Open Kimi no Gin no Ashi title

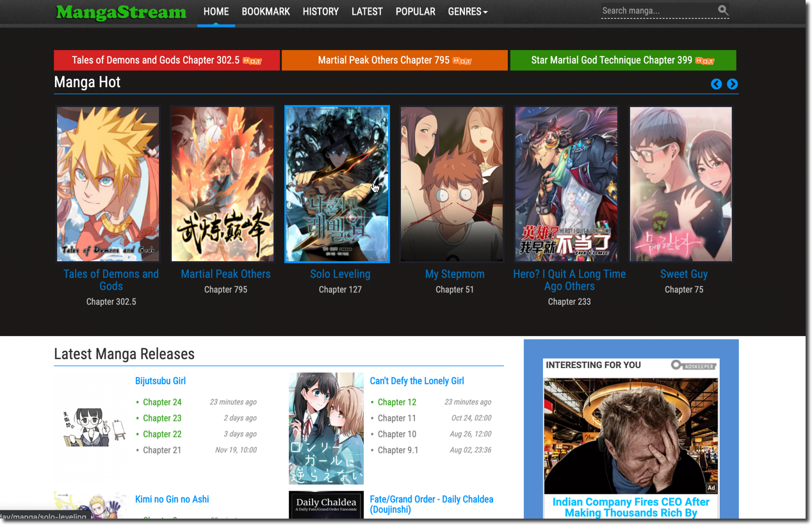(x=172, y=499)
